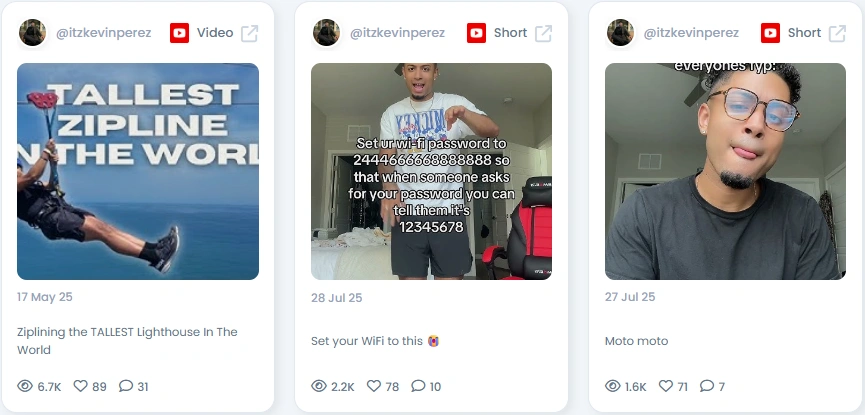
Task: Click the YouTube icon on the WiFi short card
Action: point(476,33)
